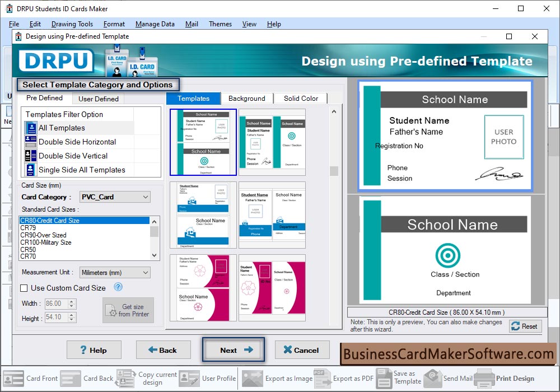Select blue house vertical template thumbnail
This screenshot has width=560, height=392.
pyautogui.click(x=272, y=215)
